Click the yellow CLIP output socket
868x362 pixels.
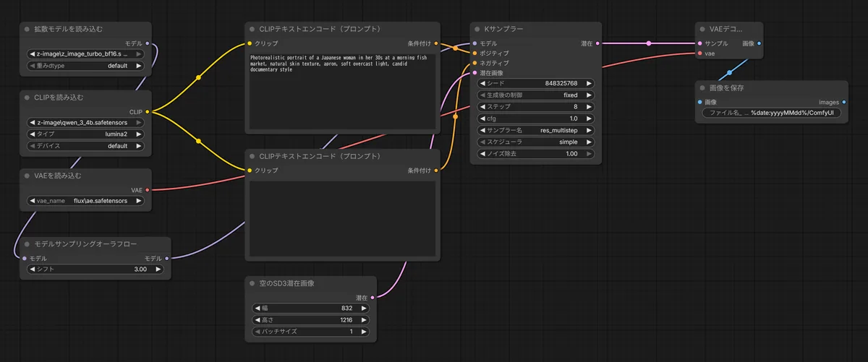(x=148, y=111)
